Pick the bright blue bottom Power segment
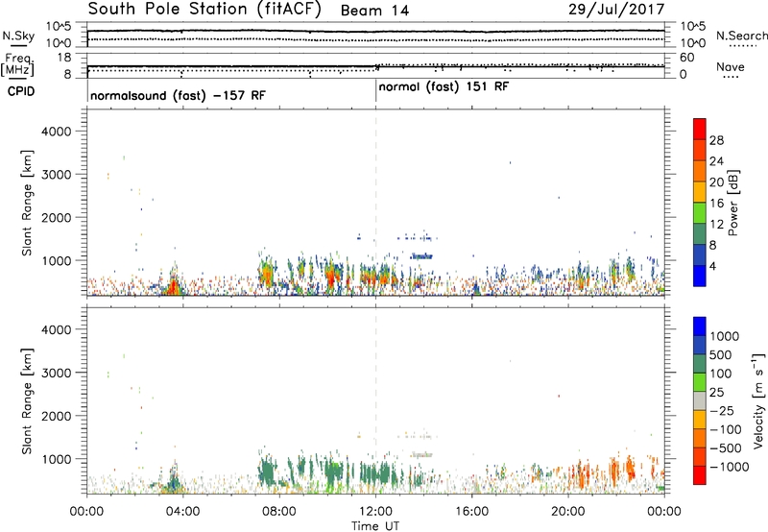The image size is (768, 532). click(x=700, y=276)
